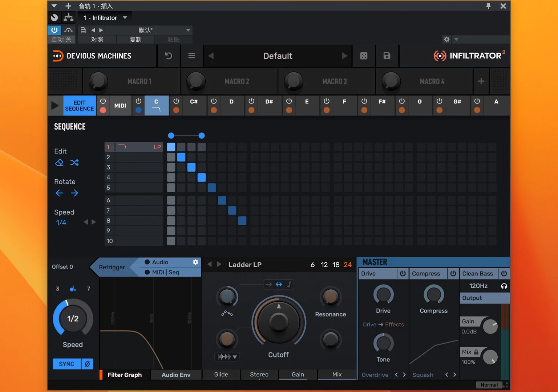Rotate the sequence left
Image resolution: width=558 pixels, height=392 pixels.
click(59, 193)
